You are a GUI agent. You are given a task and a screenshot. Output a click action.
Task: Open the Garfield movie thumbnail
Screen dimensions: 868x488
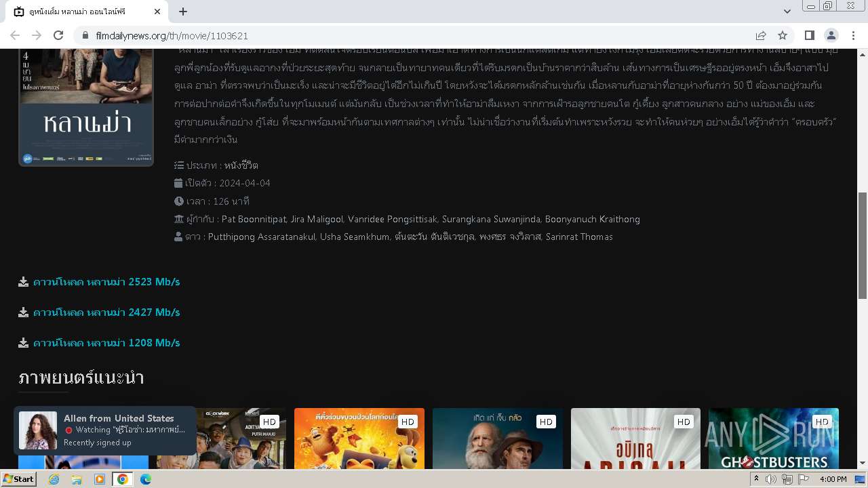pyautogui.click(x=359, y=439)
